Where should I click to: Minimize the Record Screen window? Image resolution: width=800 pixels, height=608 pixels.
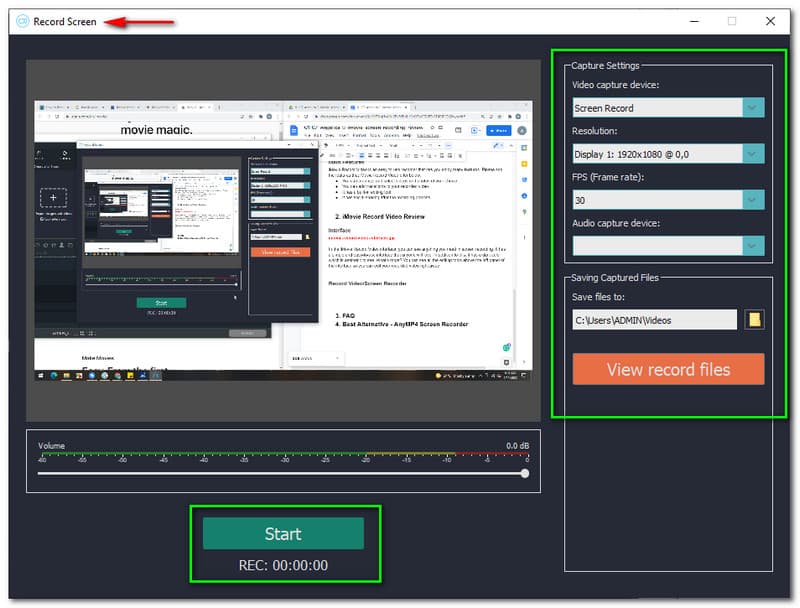(694, 21)
